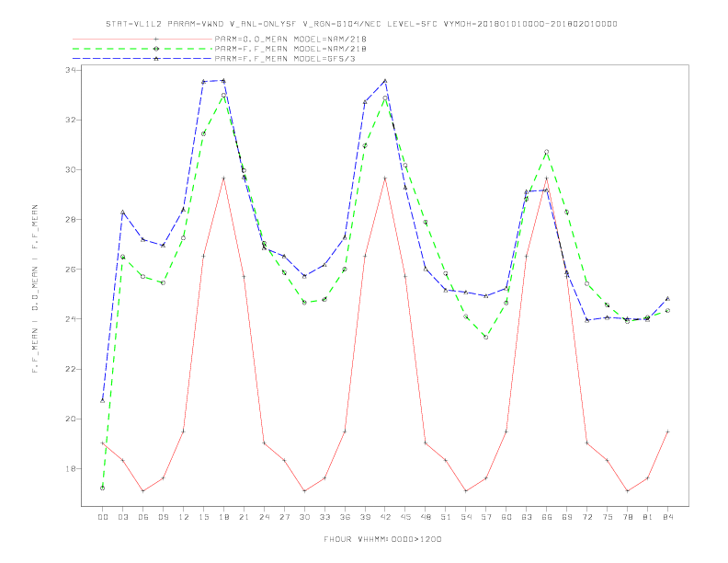728x563 pixels.
Task: Click x-axis forecast hour label 27
Action: tap(284, 517)
